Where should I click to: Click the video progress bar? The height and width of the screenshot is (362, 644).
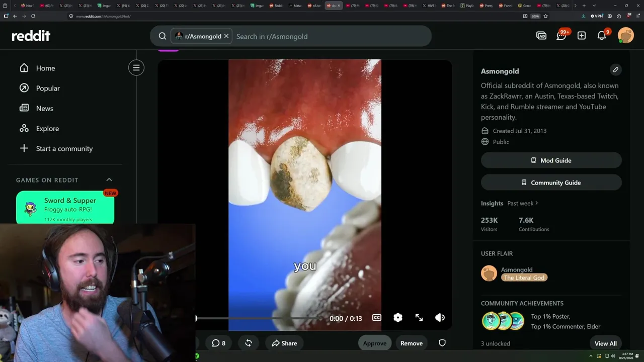pyautogui.click(x=259, y=318)
